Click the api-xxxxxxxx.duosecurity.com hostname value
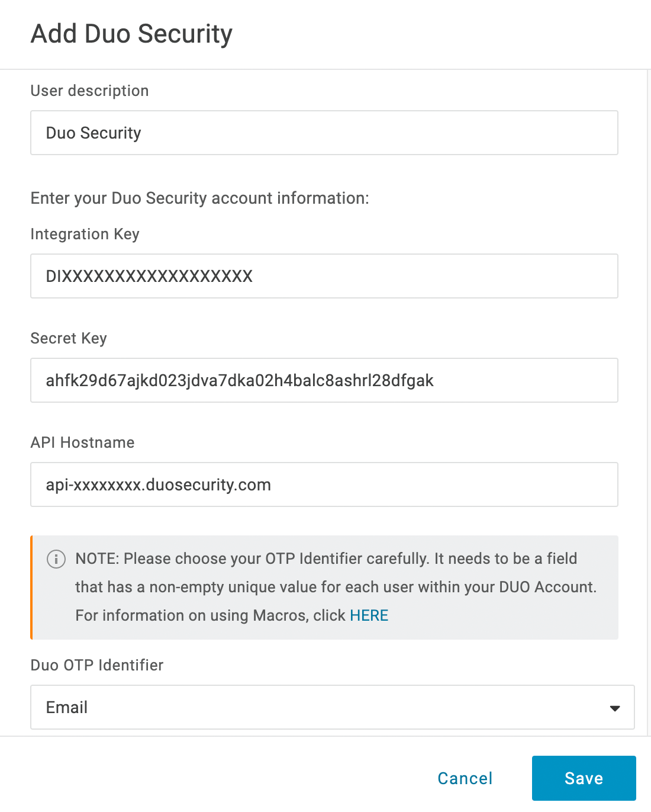 158,484
